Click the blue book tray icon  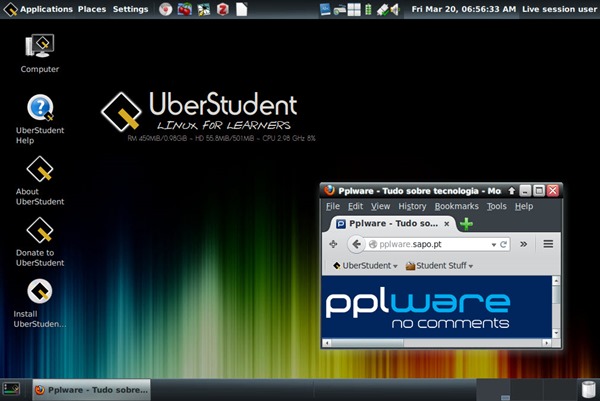pyautogui.click(x=325, y=9)
